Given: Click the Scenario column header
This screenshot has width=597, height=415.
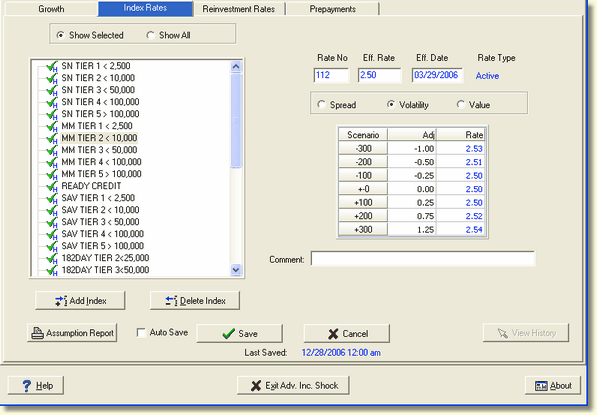Looking at the screenshot, I should point(363,135).
